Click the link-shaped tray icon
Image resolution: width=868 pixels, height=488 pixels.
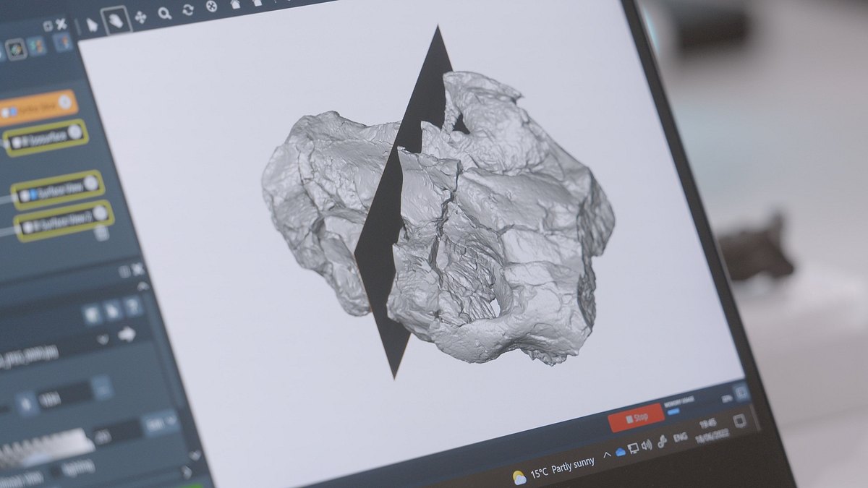click(662, 442)
